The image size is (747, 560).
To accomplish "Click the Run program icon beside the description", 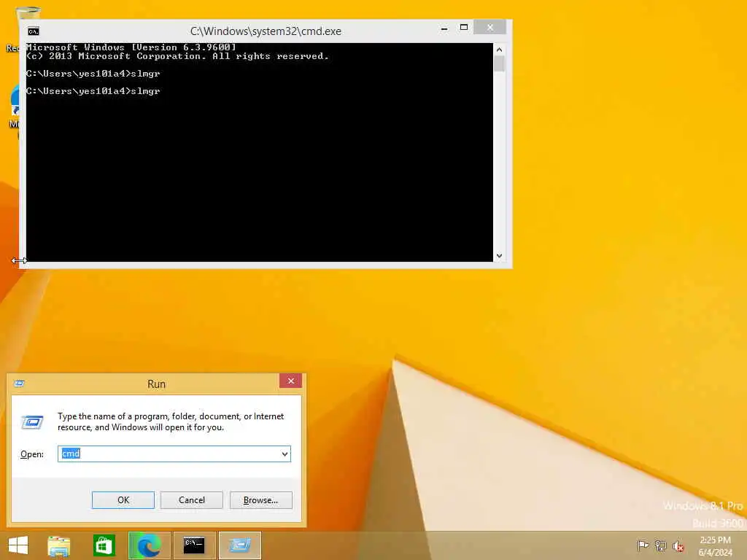I will pyautogui.click(x=32, y=422).
